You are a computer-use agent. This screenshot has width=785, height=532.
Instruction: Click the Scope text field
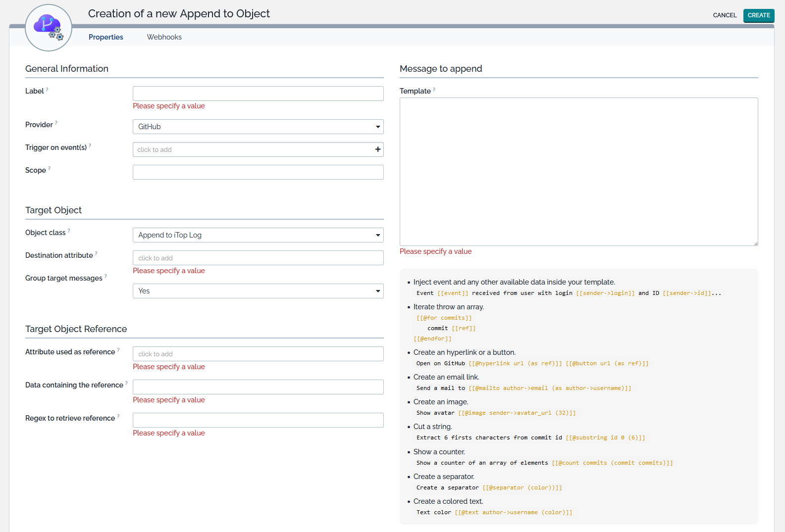[x=258, y=172]
